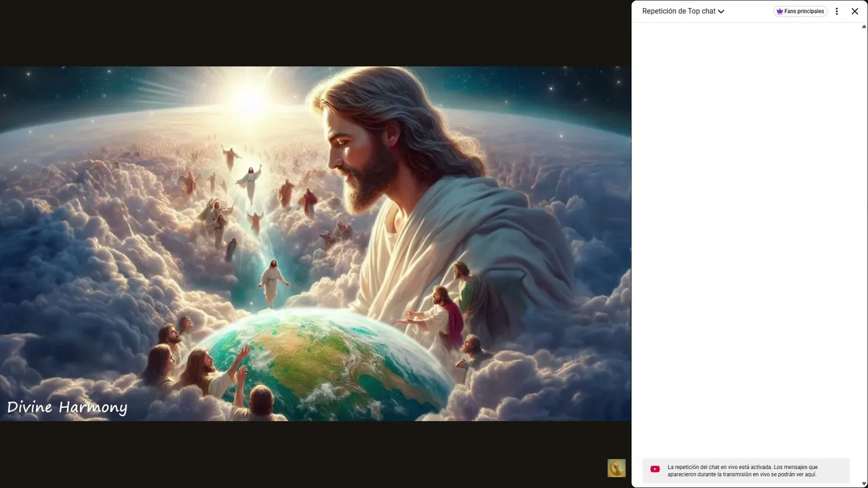The width and height of the screenshot is (868, 488).
Task: Expand the Repetición de Top chat dropdown
Action: pos(683,12)
